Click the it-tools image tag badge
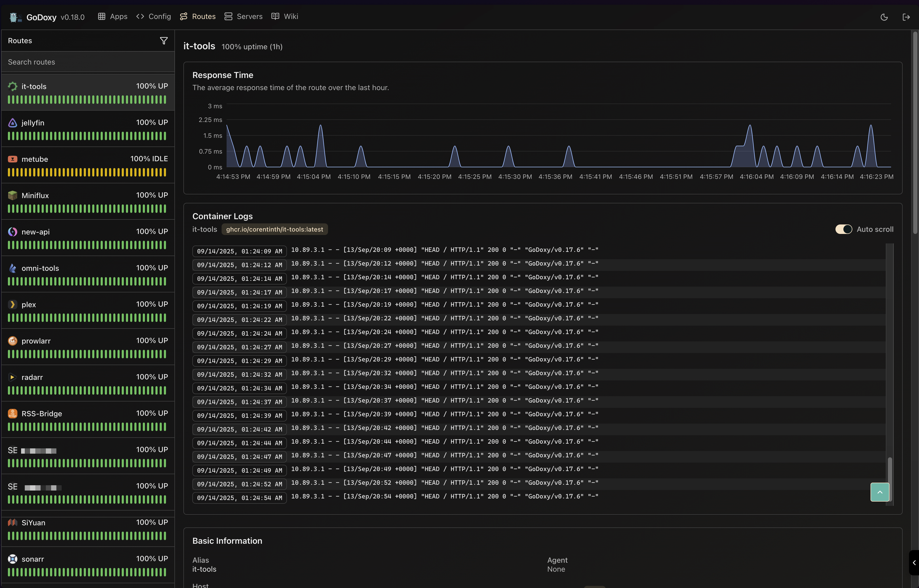The width and height of the screenshot is (919, 588). [x=274, y=229]
